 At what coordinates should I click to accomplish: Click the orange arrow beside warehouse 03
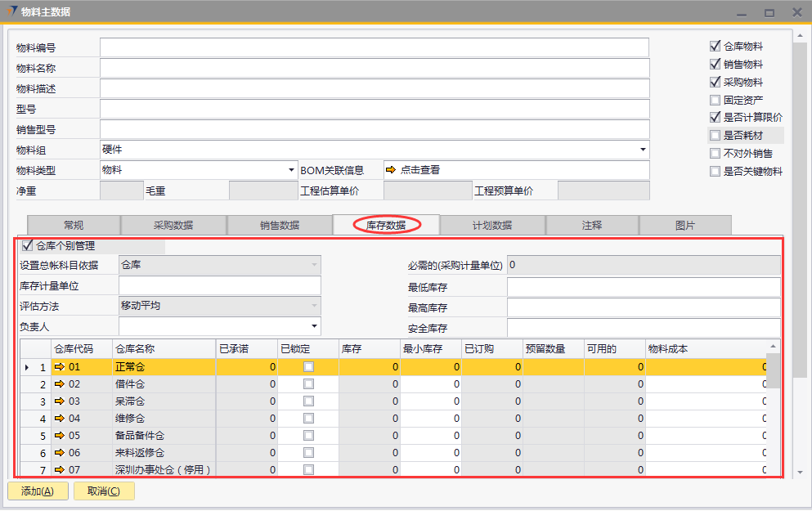(x=60, y=401)
